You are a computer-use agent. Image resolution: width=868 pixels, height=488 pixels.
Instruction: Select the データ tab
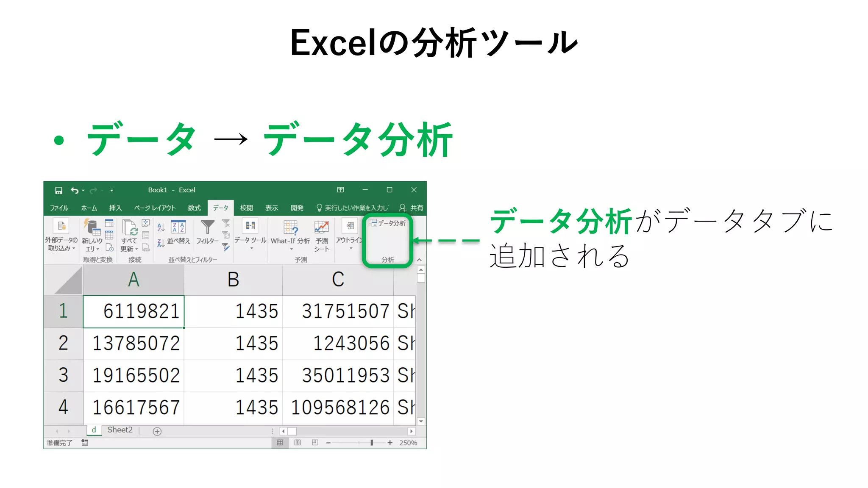220,208
